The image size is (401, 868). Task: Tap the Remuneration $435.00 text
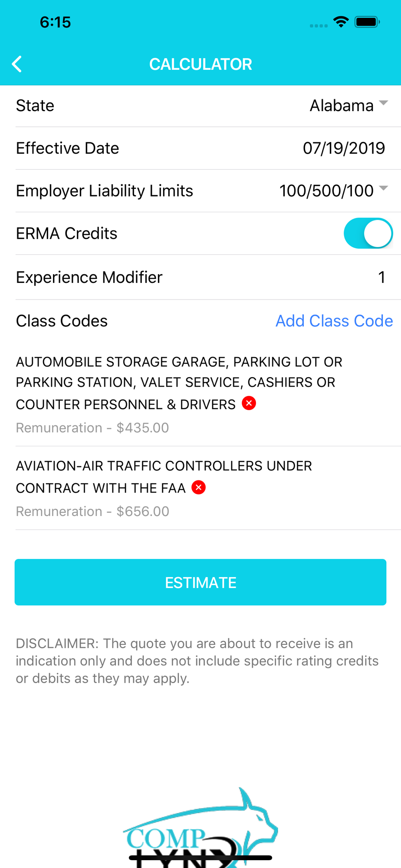(x=92, y=427)
